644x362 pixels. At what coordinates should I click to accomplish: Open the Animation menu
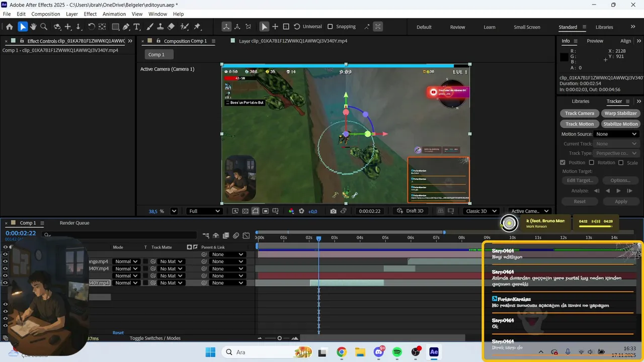[x=114, y=14]
